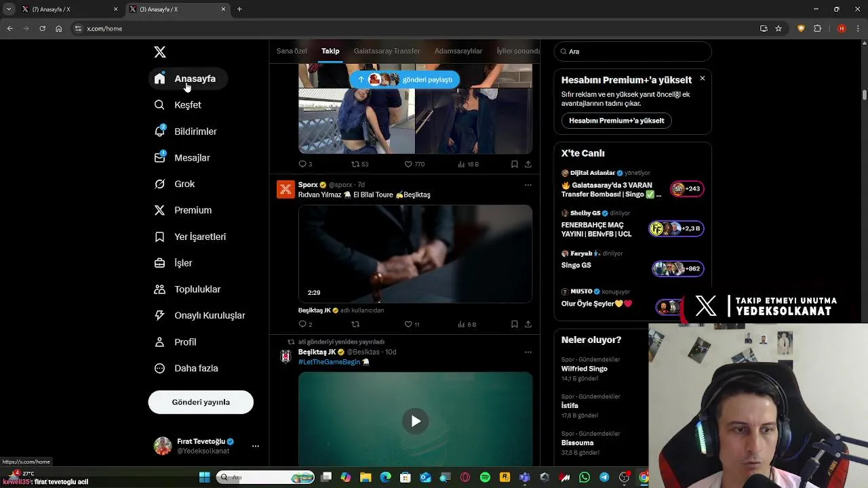Reply to the post with 3 comments
The width and height of the screenshot is (868, 488).
(x=305, y=164)
